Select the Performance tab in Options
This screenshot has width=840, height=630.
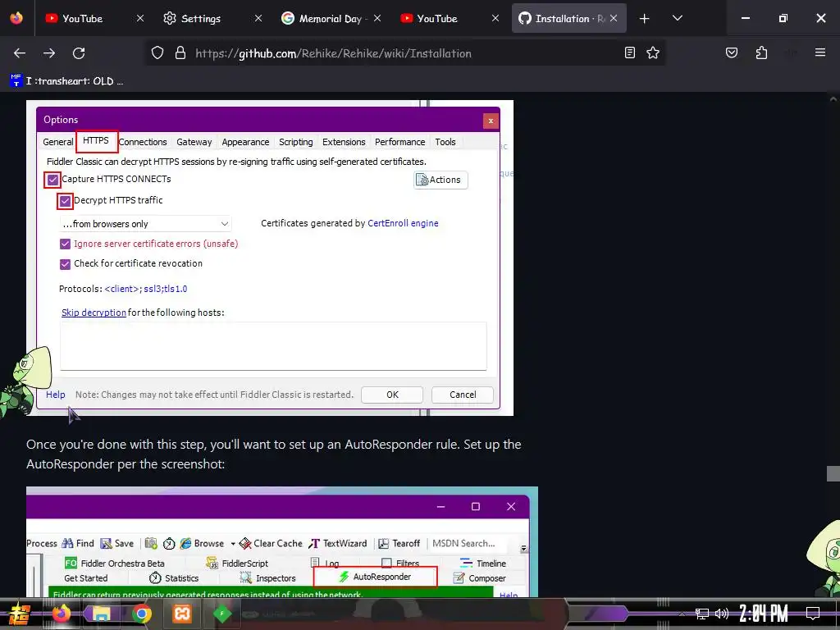(399, 142)
